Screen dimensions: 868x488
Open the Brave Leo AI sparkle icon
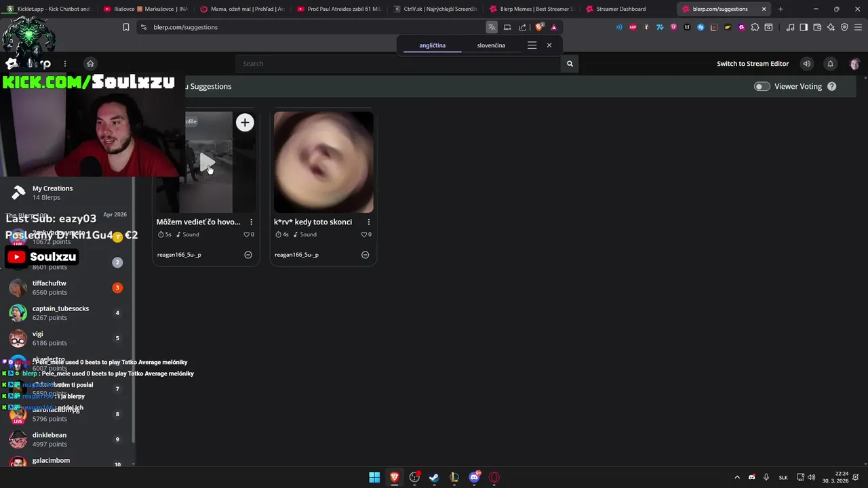point(831,27)
